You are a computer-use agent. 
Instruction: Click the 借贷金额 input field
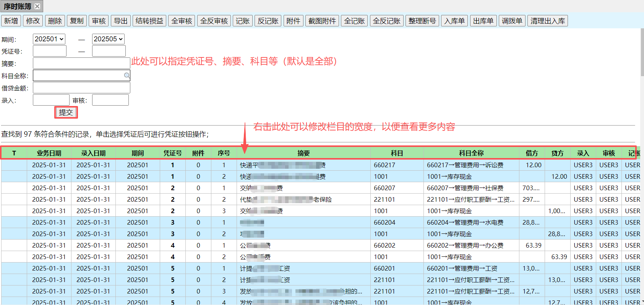pos(81,88)
